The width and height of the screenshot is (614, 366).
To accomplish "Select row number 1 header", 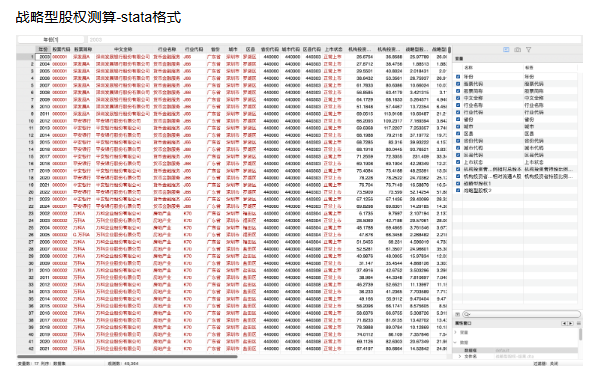I will point(26,57).
